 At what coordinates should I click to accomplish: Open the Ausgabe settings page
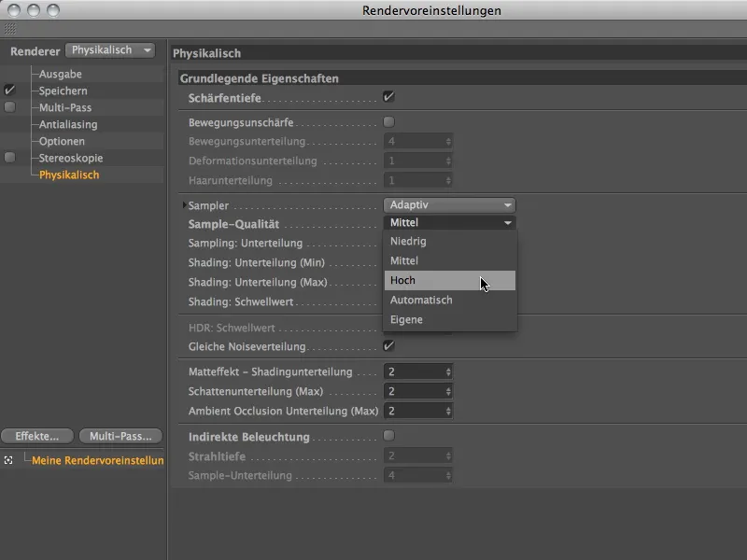click(61, 75)
